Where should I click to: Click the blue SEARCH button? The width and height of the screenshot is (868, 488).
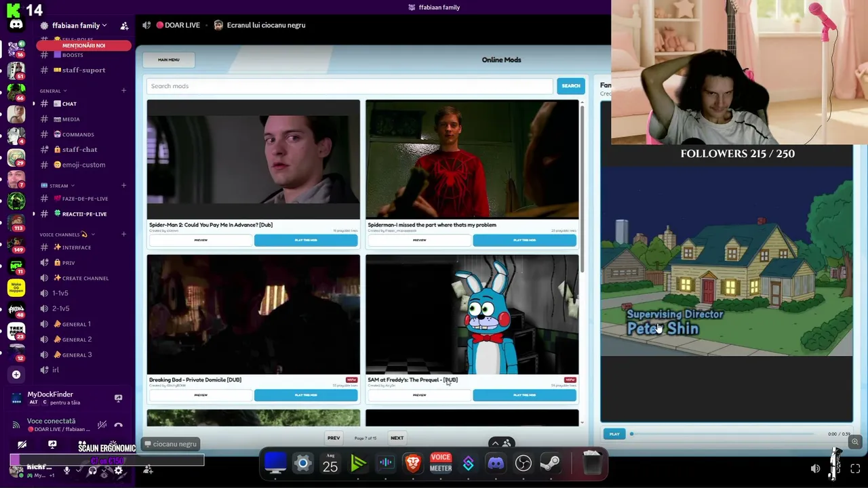(x=571, y=86)
